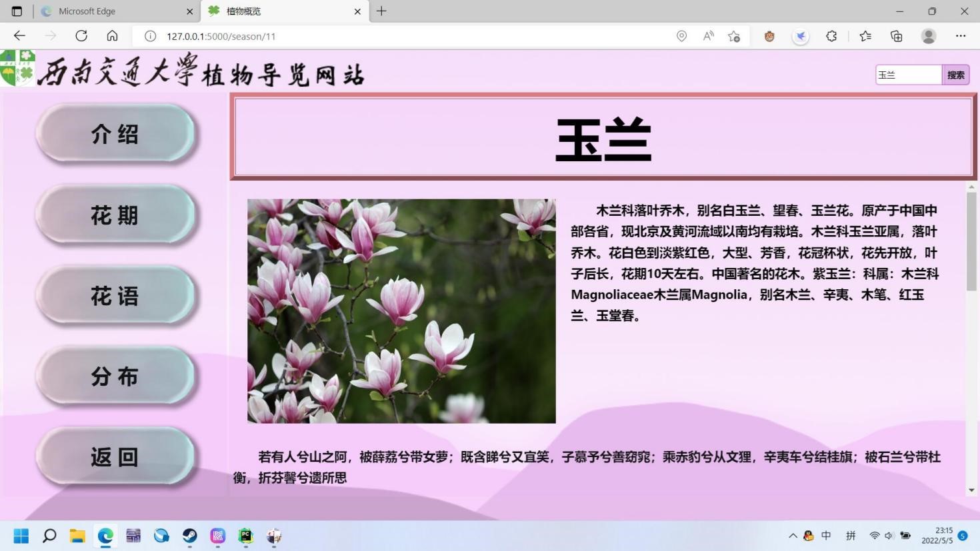This screenshot has width=980, height=551.
Task: Open the Extensions puzzle icon
Action: click(831, 36)
